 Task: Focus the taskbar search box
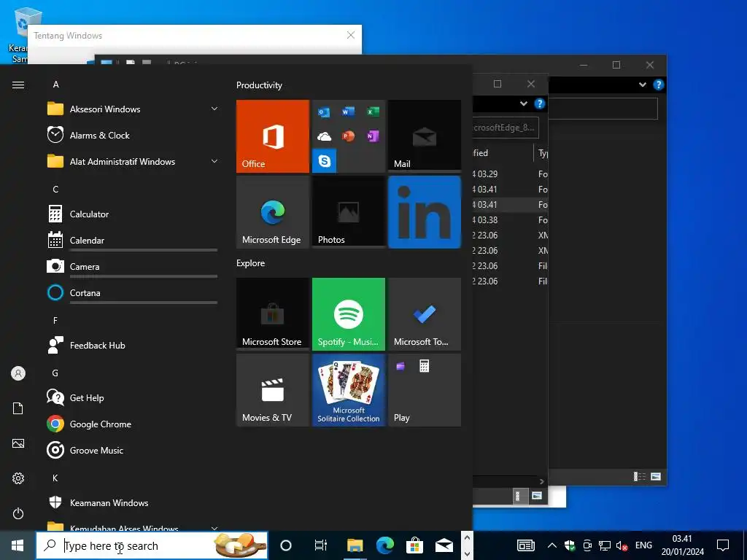pos(152,545)
